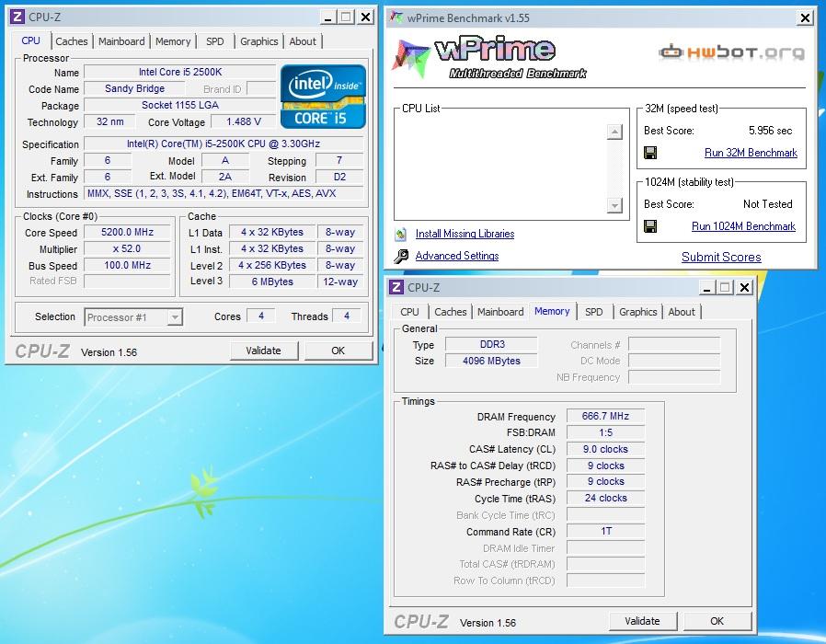Close the wPrime Benchmark window
Viewport: 826px width, 644px height.
805,17
